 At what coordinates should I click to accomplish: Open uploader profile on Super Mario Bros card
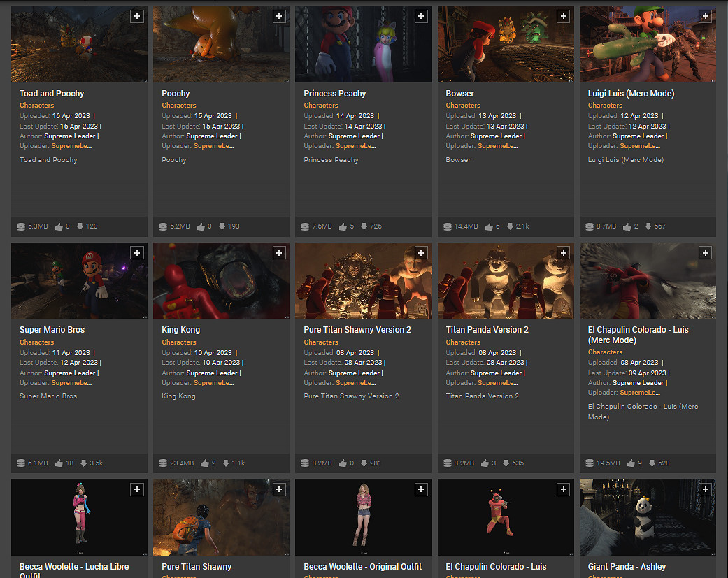pos(72,383)
